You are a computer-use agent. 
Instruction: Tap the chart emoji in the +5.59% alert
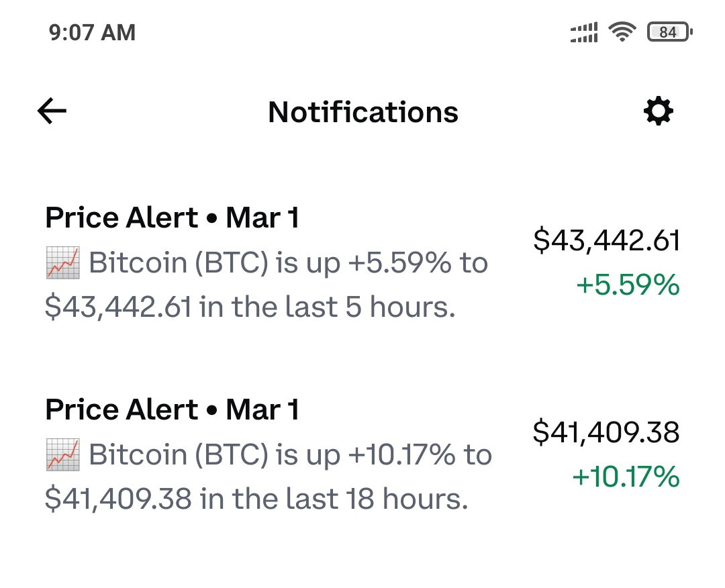[x=63, y=262]
